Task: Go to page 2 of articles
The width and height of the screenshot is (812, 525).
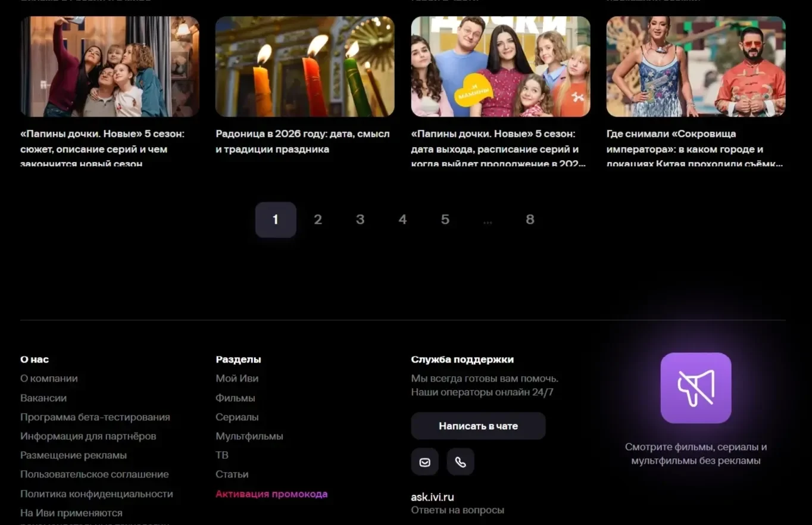Action: (318, 220)
